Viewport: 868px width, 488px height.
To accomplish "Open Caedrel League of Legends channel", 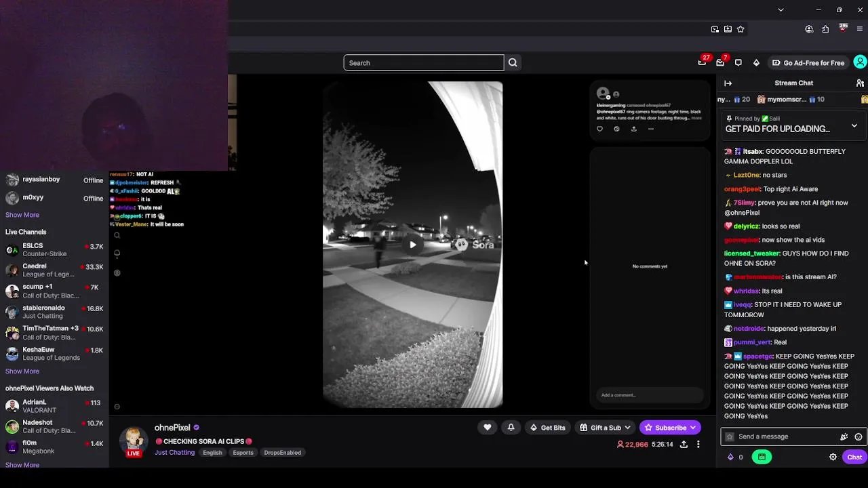I will click(54, 270).
